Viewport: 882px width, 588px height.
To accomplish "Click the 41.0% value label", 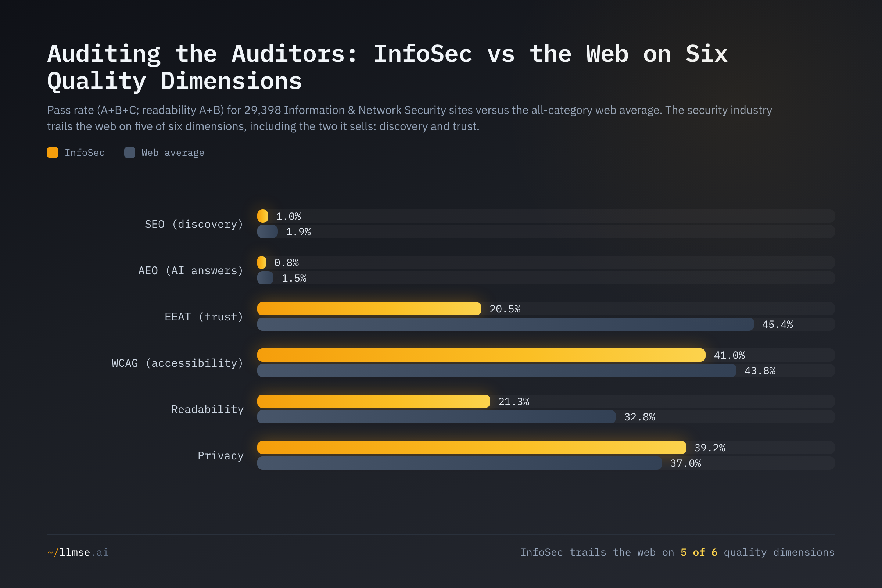I will [x=729, y=355].
